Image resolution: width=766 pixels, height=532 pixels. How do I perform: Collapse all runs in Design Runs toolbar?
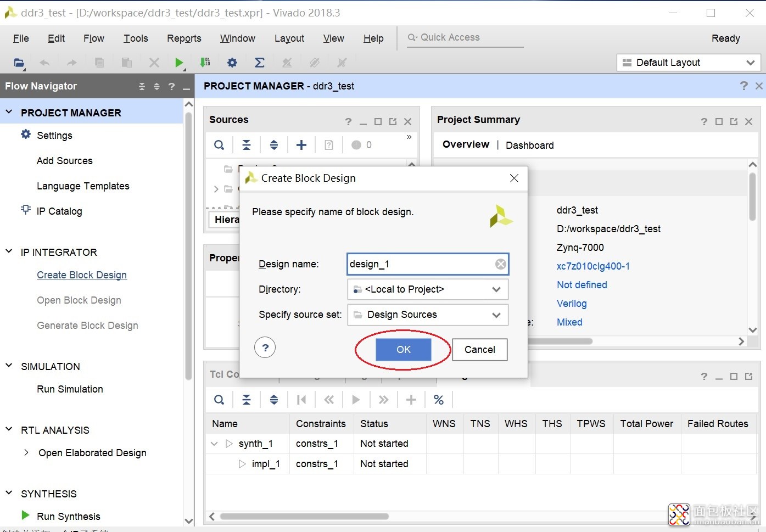click(x=247, y=400)
